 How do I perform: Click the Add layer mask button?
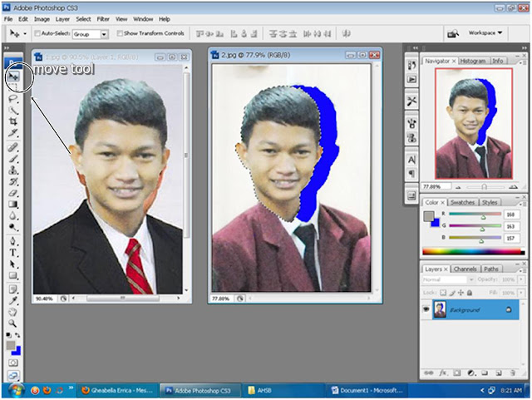click(x=457, y=373)
